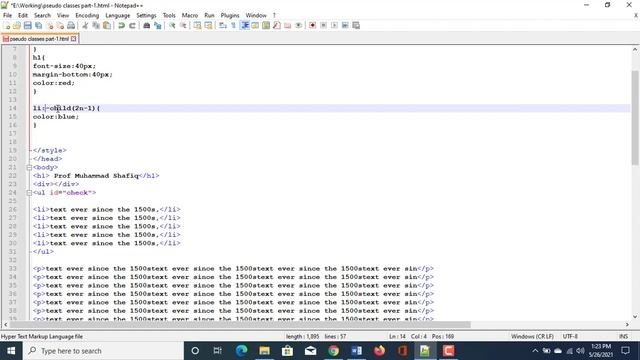
Task: Click the Open file toolbar icon
Action: [x=17, y=25]
